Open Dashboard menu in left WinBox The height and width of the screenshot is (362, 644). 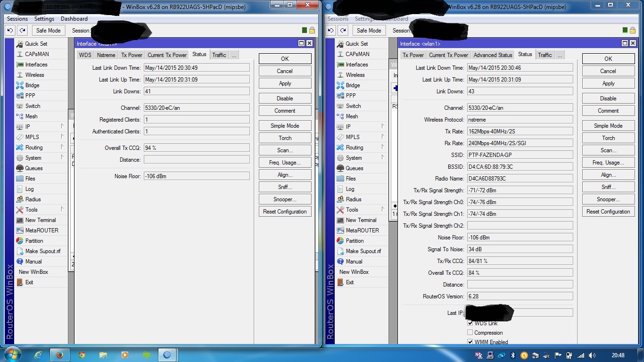tap(74, 19)
